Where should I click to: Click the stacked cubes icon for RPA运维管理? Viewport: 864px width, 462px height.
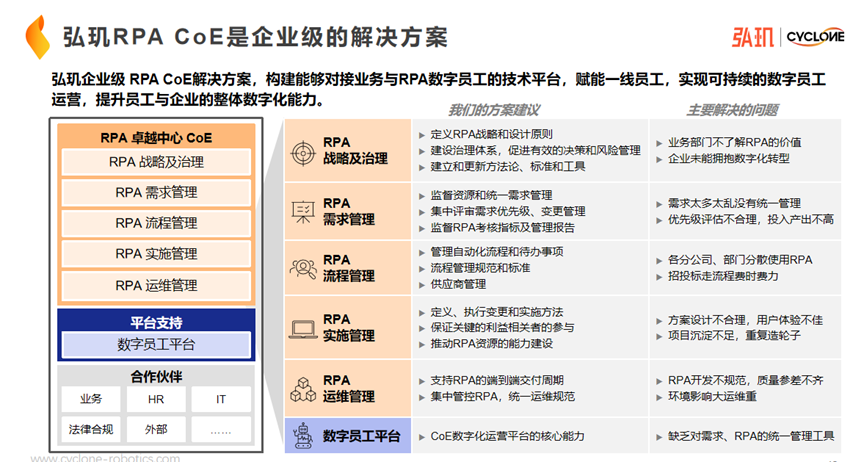303,389
